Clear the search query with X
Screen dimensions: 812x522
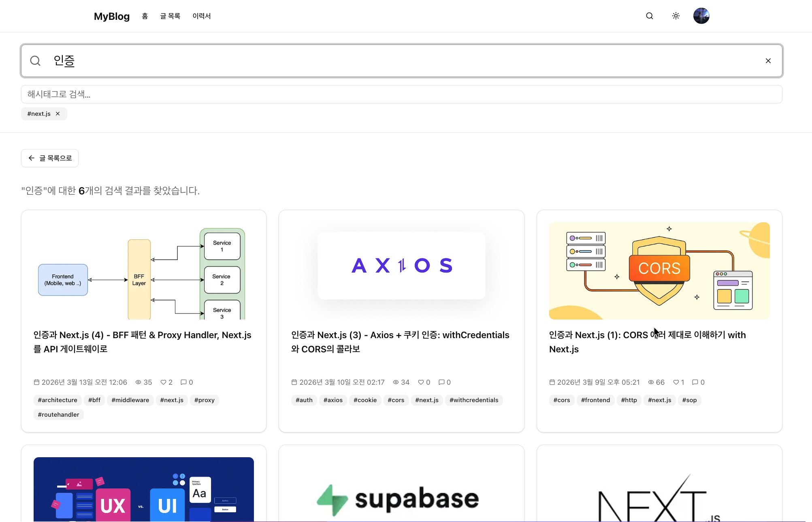(768, 61)
